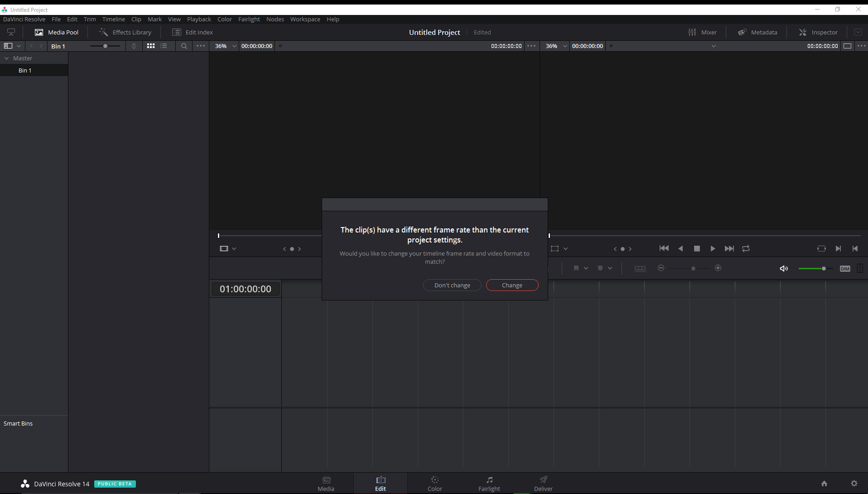
Task: Open the File menu
Action: coord(56,19)
